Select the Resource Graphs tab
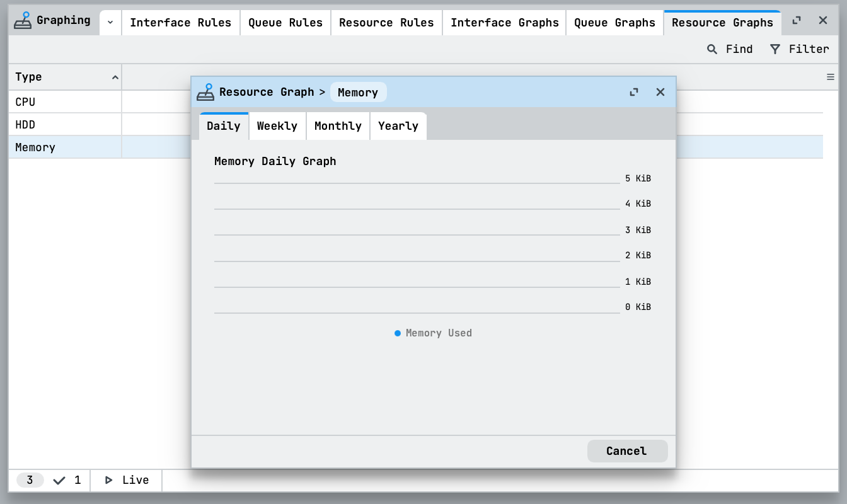 pos(722,23)
